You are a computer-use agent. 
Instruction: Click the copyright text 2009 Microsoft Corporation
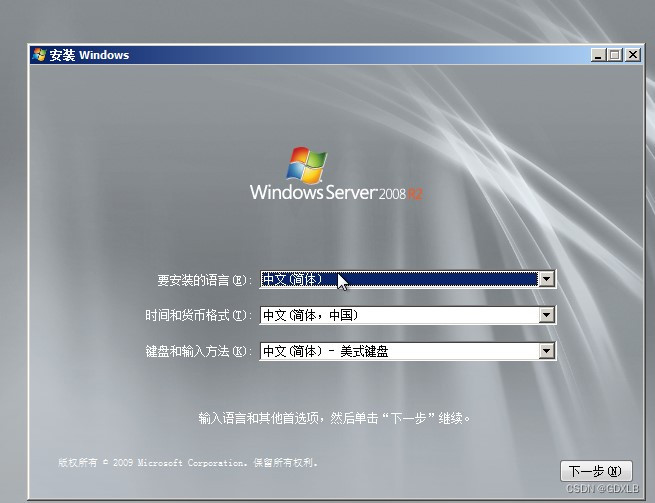pos(179,462)
